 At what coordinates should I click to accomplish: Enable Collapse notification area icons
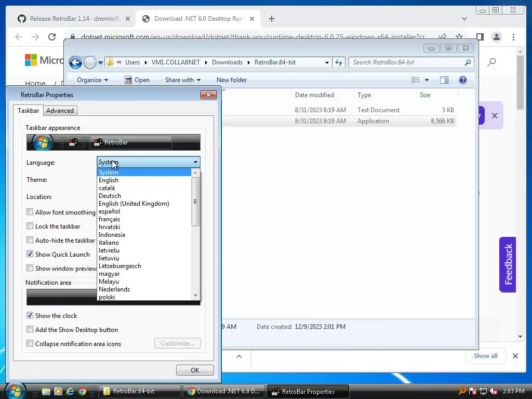pyautogui.click(x=30, y=343)
